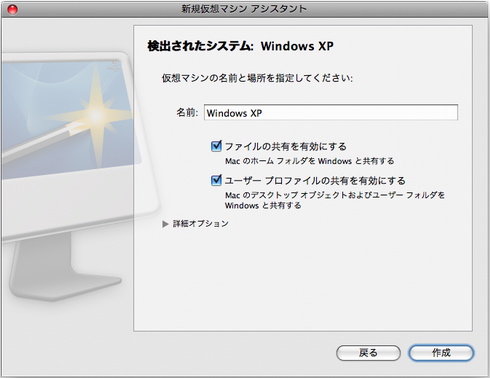490x378 pixels.
Task: Expand the 詳細オプション disclosure triangle
Action: [165, 224]
